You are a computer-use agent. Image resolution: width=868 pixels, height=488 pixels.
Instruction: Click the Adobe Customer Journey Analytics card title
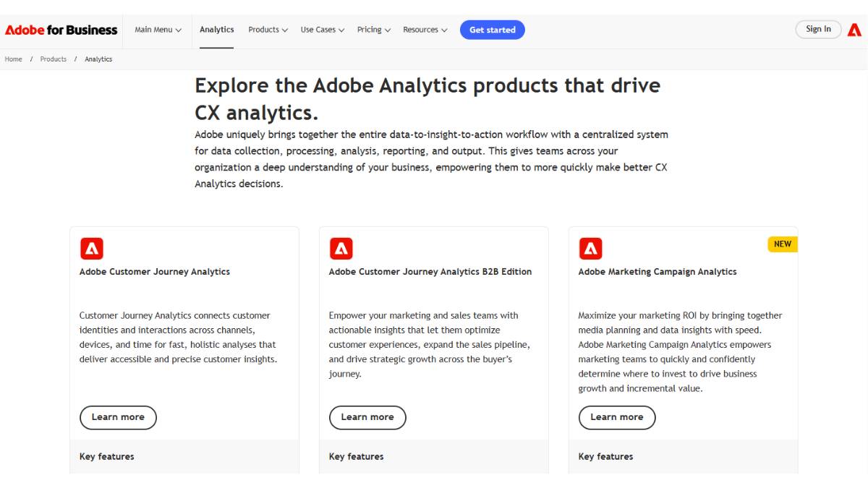[x=155, y=272]
